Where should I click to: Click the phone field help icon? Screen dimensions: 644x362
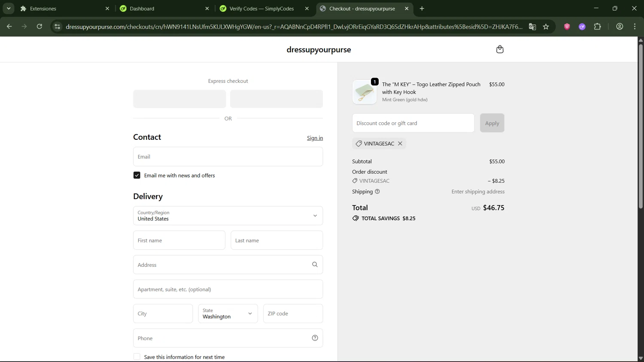[315, 338]
